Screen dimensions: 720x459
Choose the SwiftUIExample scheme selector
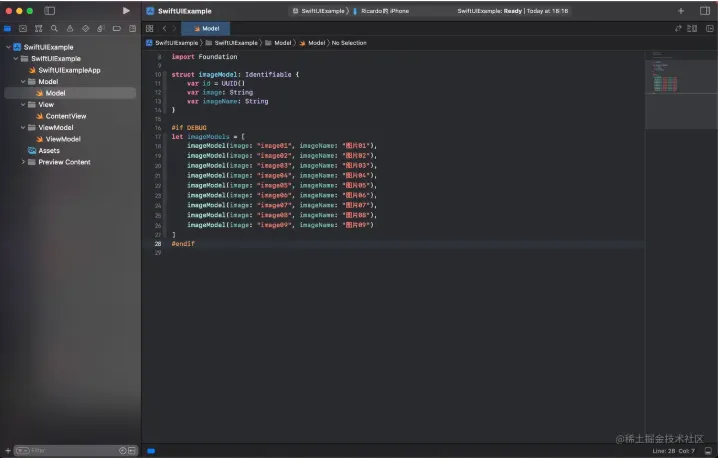pos(320,10)
